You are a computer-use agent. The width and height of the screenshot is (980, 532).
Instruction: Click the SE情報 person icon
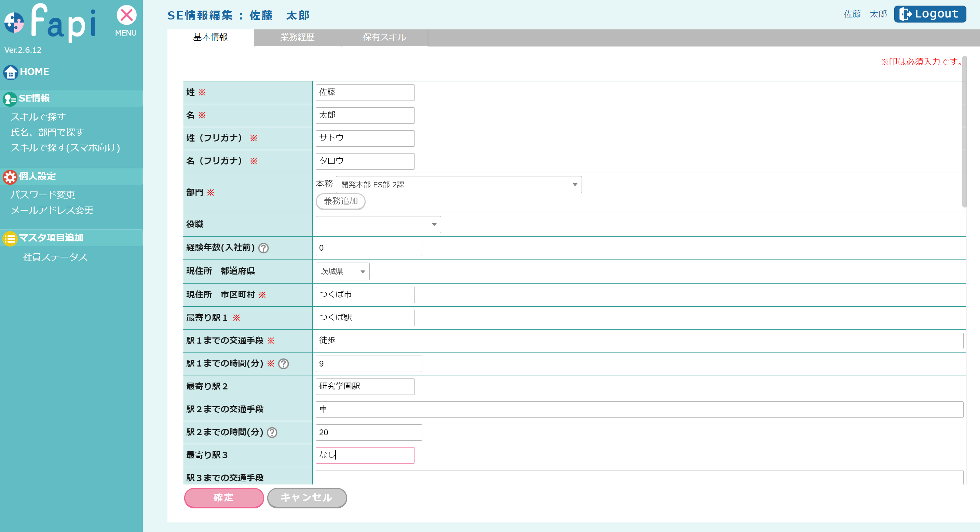click(10, 99)
